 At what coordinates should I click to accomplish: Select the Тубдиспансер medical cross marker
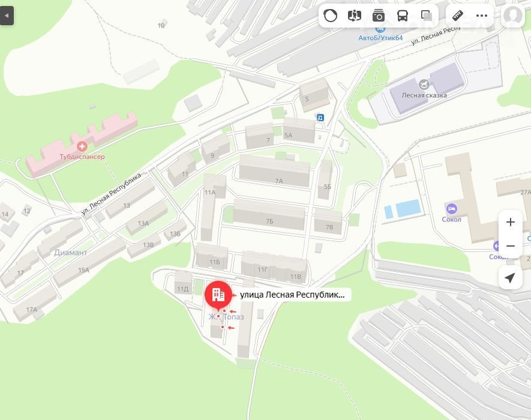(82, 146)
